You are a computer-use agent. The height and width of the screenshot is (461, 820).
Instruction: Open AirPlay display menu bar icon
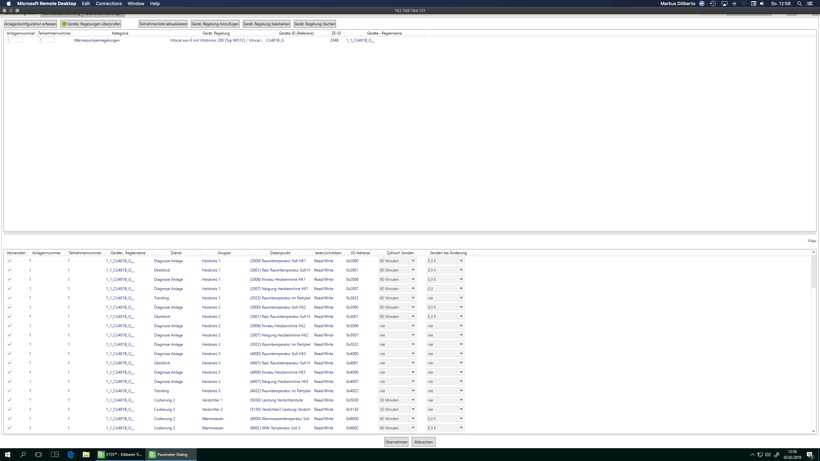724,4
